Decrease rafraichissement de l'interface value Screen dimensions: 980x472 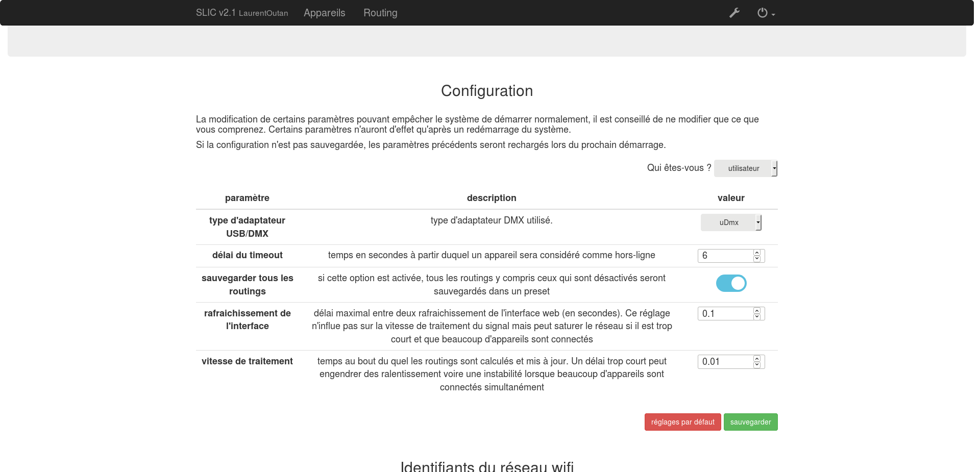point(757,317)
